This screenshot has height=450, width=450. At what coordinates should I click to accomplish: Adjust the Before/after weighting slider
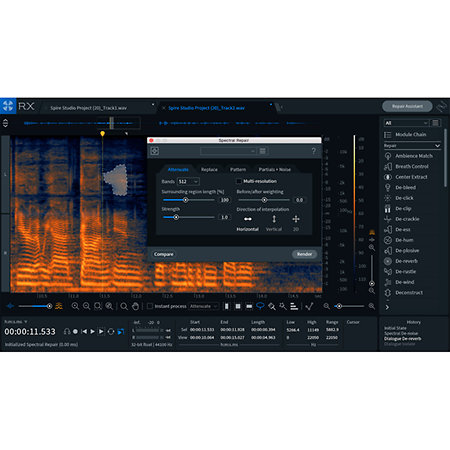pyautogui.click(x=264, y=200)
